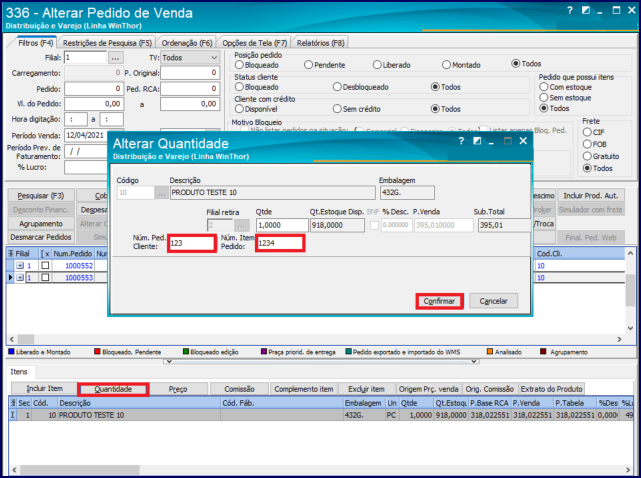This screenshot has height=478, width=641.
Task: Open Opções de Tela (F7) tab
Action: click(255, 43)
